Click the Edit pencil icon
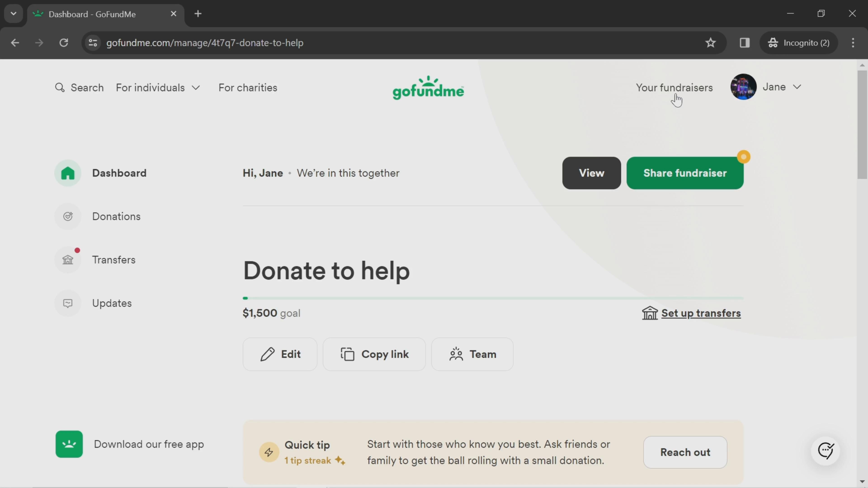This screenshot has width=868, height=488. click(x=267, y=354)
